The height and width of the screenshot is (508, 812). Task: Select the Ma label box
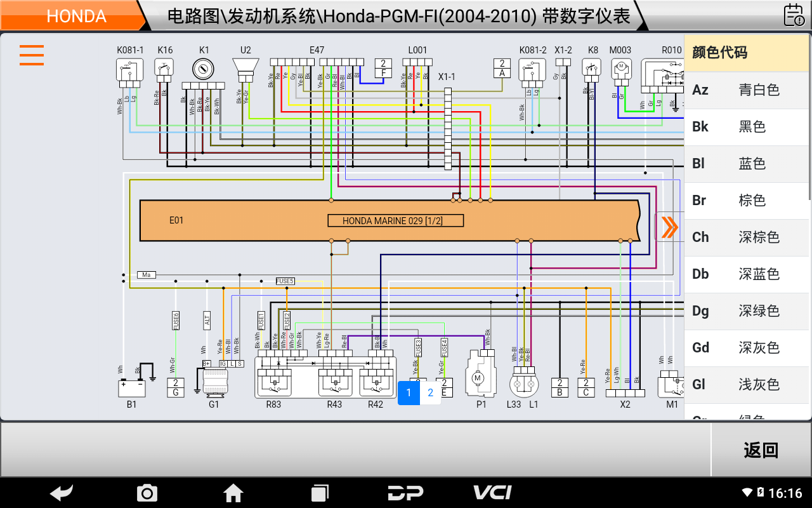pos(147,275)
